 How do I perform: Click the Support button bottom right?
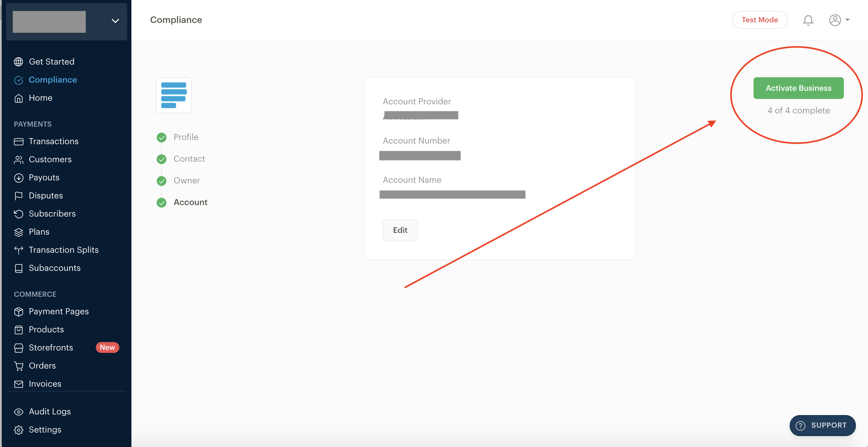click(822, 424)
